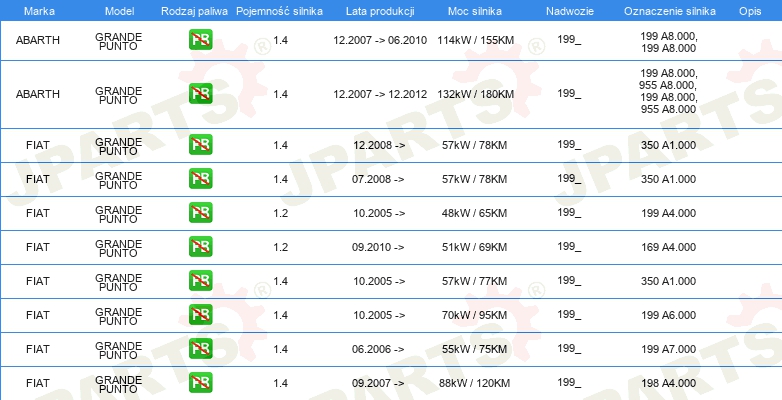Click the petrol fuel icon in the 132kW / 180KM row
The image size is (782, 400).
coord(200,93)
